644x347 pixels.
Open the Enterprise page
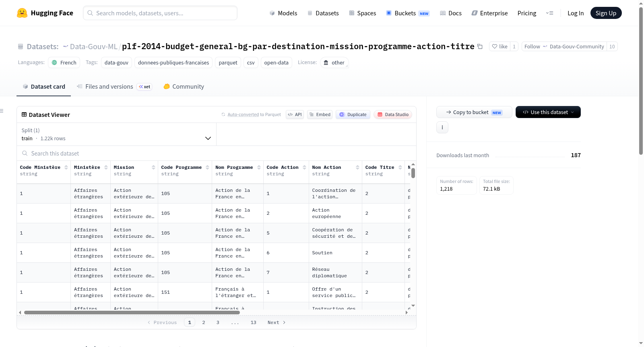489,13
